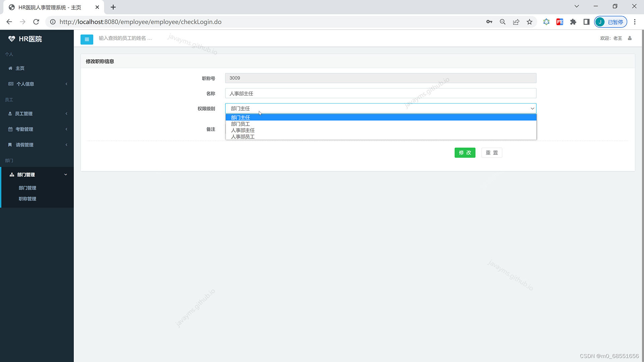
Task: Click the home icon next to 主页
Action: (x=10, y=68)
